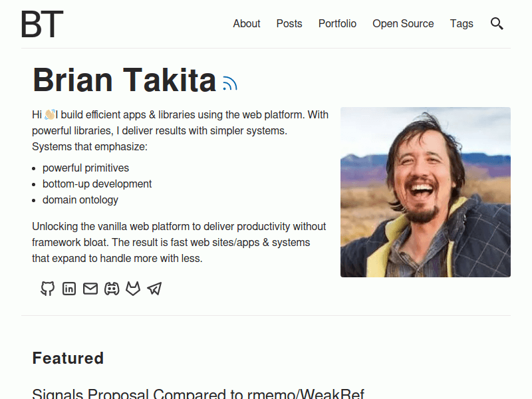This screenshot has height=399, width=532.
Task: Open the Telegram paper plane icon
Action: pyautogui.click(x=154, y=289)
